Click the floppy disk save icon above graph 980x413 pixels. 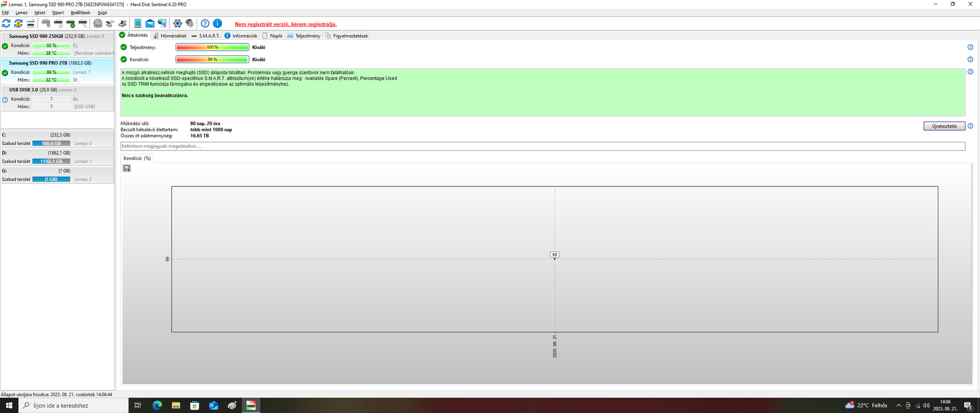(127, 168)
